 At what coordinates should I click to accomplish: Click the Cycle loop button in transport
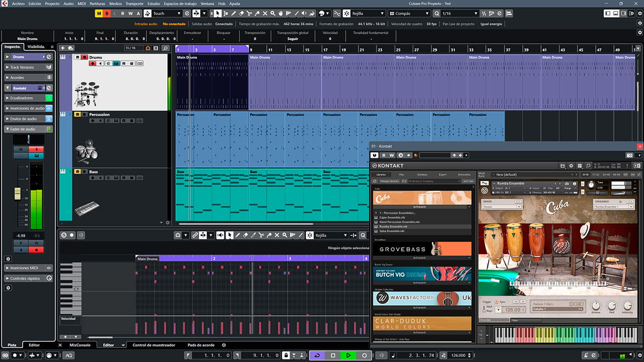coord(317,355)
